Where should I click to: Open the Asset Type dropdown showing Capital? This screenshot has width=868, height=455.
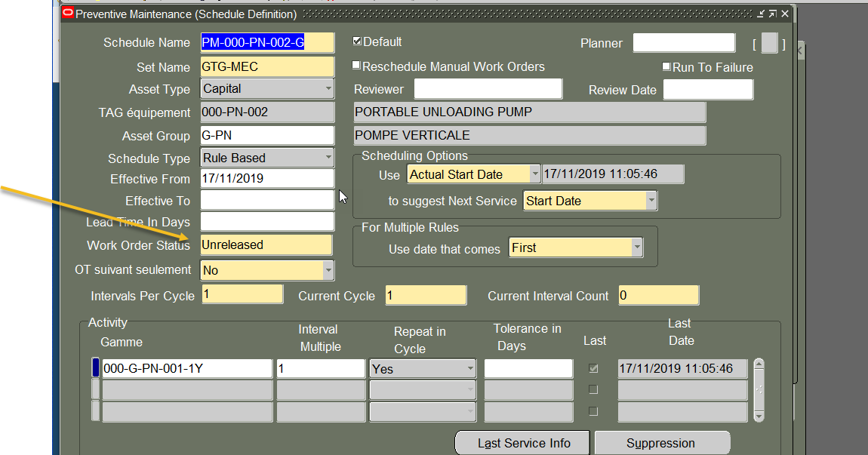coord(328,88)
